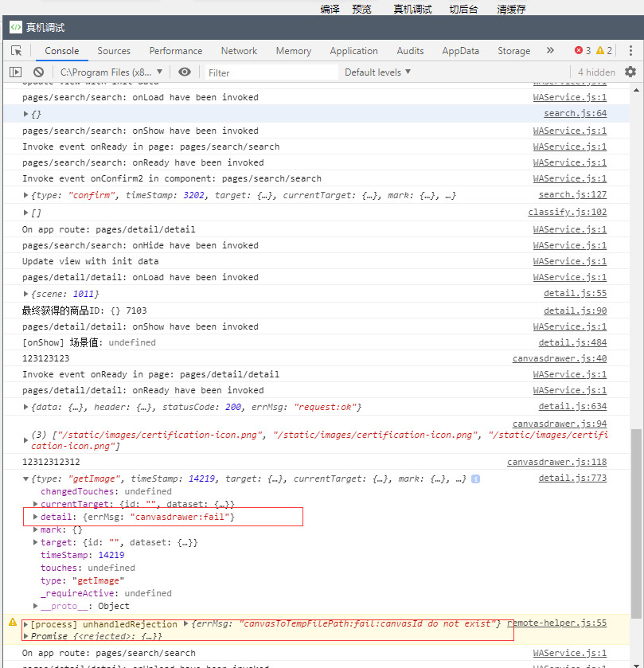644x668 pixels.
Task: Open source link detail.js:773
Action: 572,478
